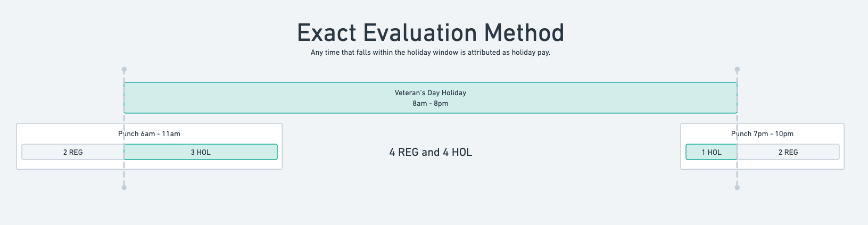Click the 2 REG segment in the 6am punch

click(x=73, y=152)
